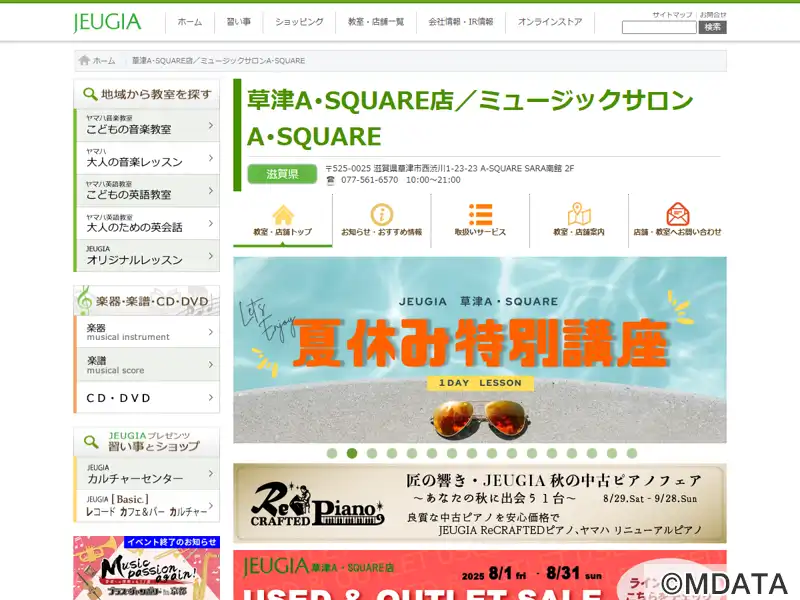Click the magnifier icon beside 地域から教室を探す
800x600 pixels.
coord(90,94)
